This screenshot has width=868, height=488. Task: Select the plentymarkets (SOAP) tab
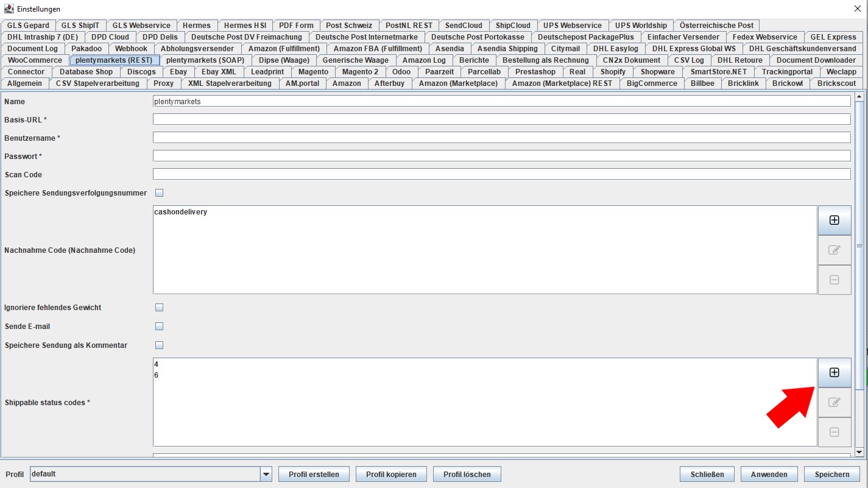[x=205, y=60]
